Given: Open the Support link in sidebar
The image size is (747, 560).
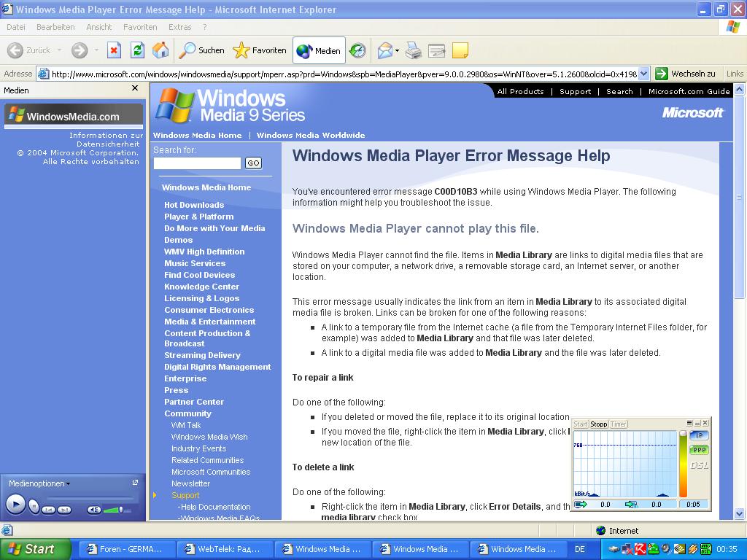Looking at the screenshot, I should (185, 495).
